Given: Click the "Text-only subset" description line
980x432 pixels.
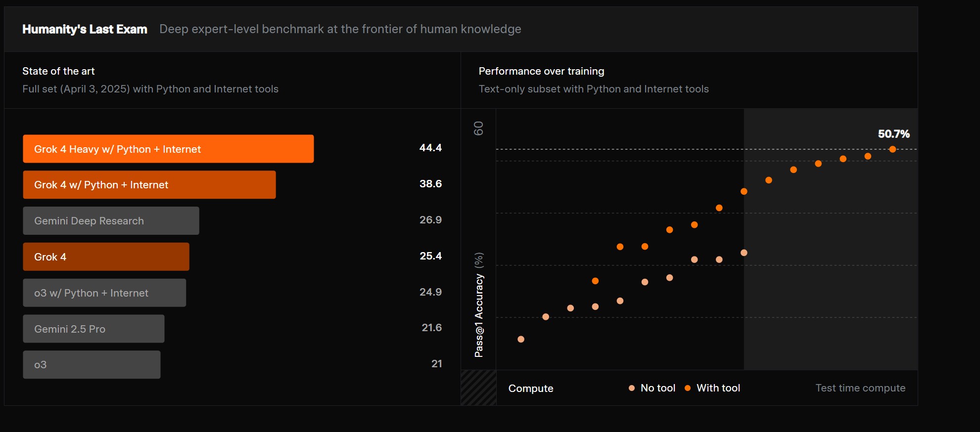Looking at the screenshot, I should click(x=594, y=89).
